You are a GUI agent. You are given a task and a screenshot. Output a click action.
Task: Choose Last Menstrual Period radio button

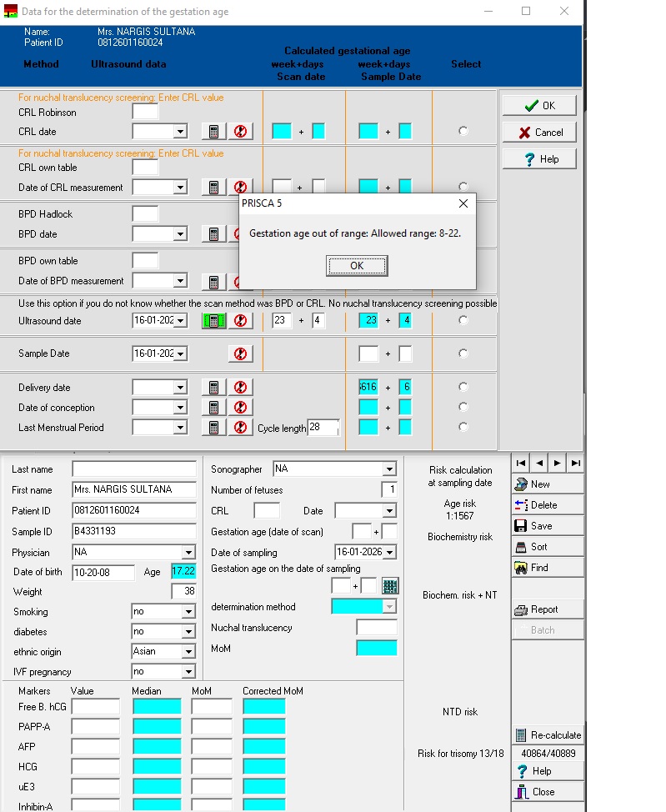463,427
